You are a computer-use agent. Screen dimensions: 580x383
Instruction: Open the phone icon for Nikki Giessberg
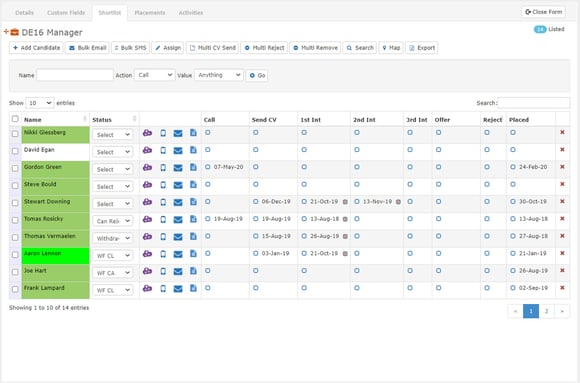pyautogui.click(x=163, y=133)
